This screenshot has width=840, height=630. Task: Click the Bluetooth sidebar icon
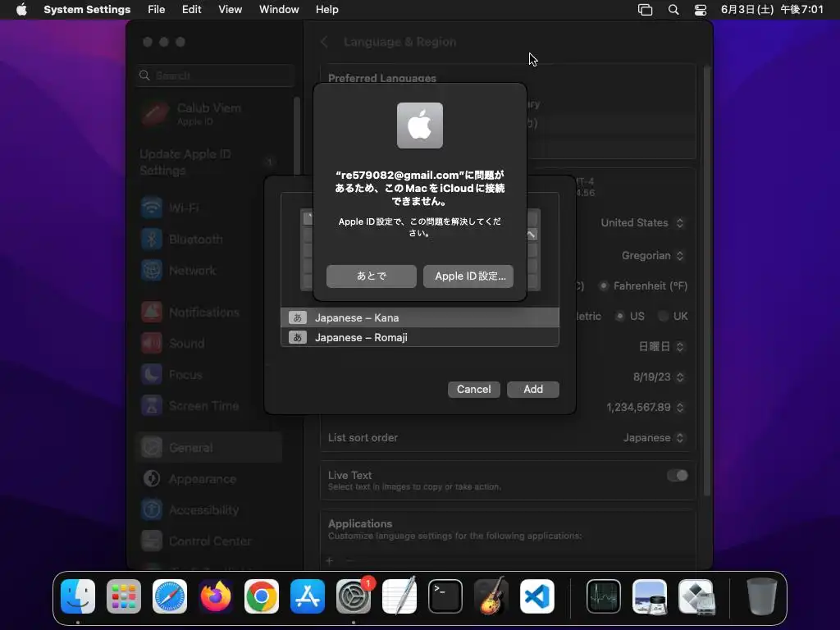[152, 239]
